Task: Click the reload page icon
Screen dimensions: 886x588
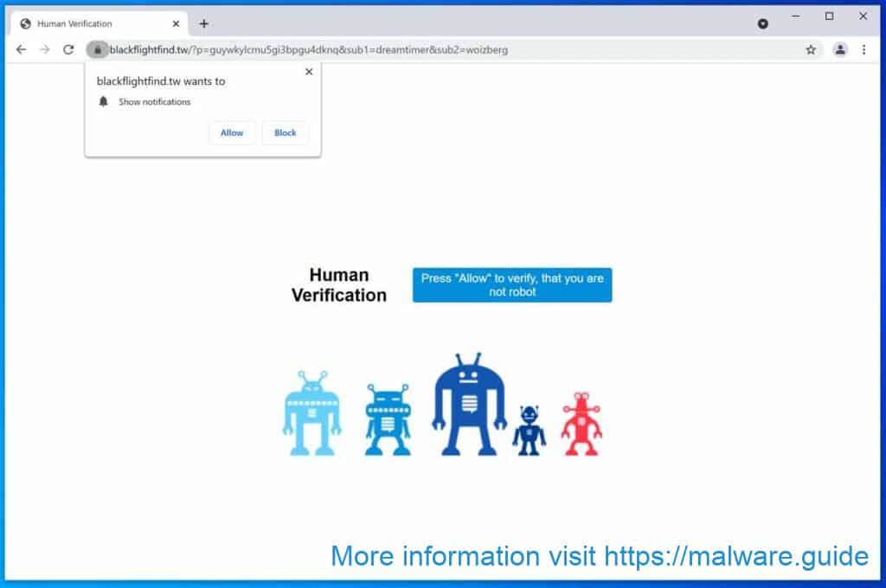Action: coord(68,50)
